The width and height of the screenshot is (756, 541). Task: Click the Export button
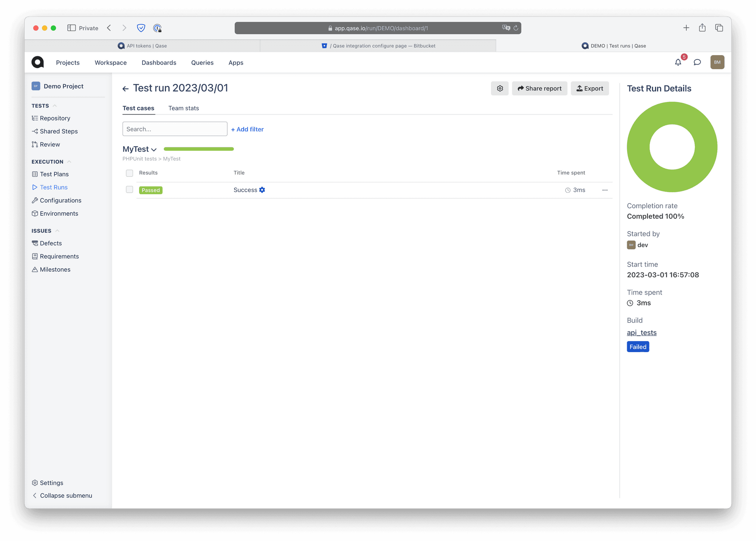pos(590,88)
